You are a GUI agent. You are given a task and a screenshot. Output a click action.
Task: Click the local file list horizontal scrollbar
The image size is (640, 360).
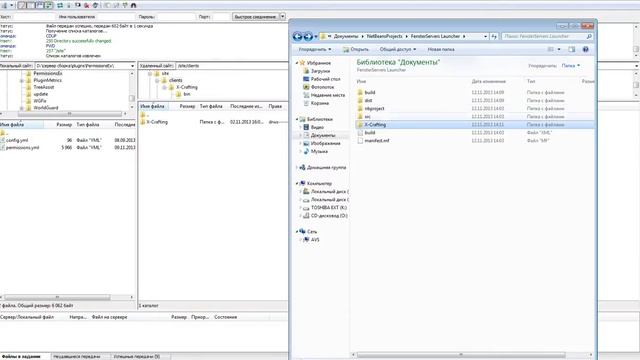point(57,297)
